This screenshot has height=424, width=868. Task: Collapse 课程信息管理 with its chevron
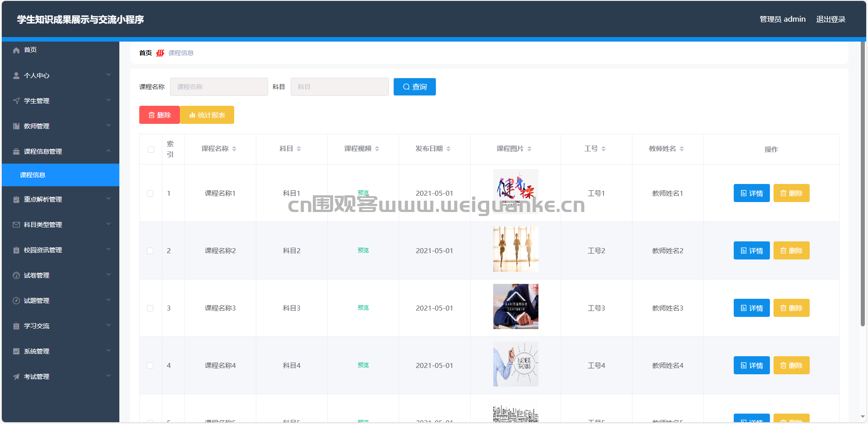click(108, 151)
